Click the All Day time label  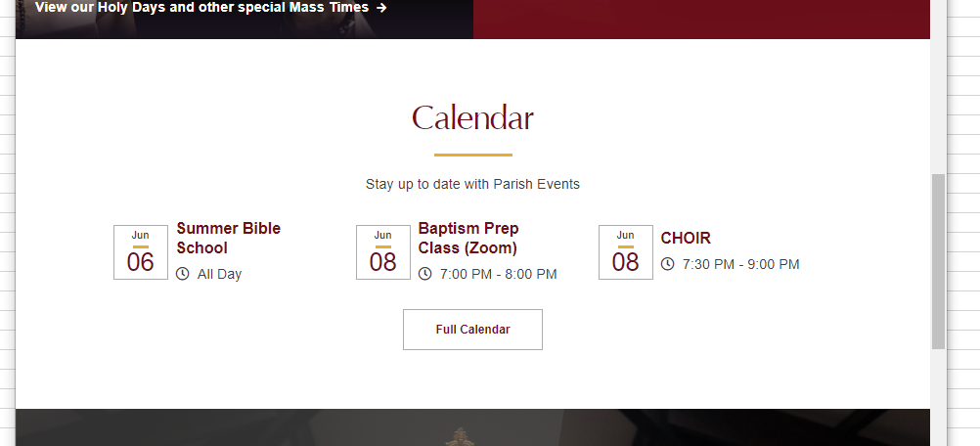click(x=219, y=274)
